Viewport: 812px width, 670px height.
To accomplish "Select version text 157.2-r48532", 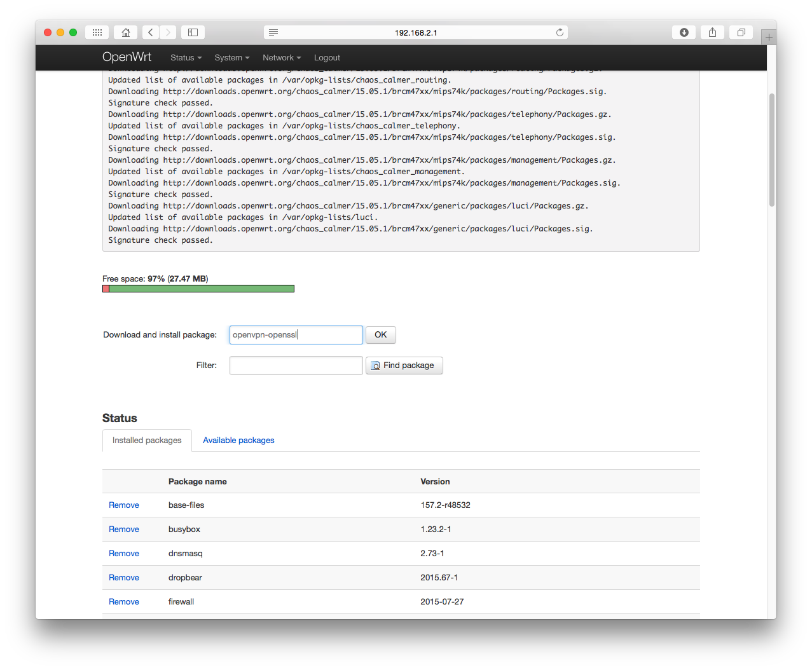I will coord(445,505).
